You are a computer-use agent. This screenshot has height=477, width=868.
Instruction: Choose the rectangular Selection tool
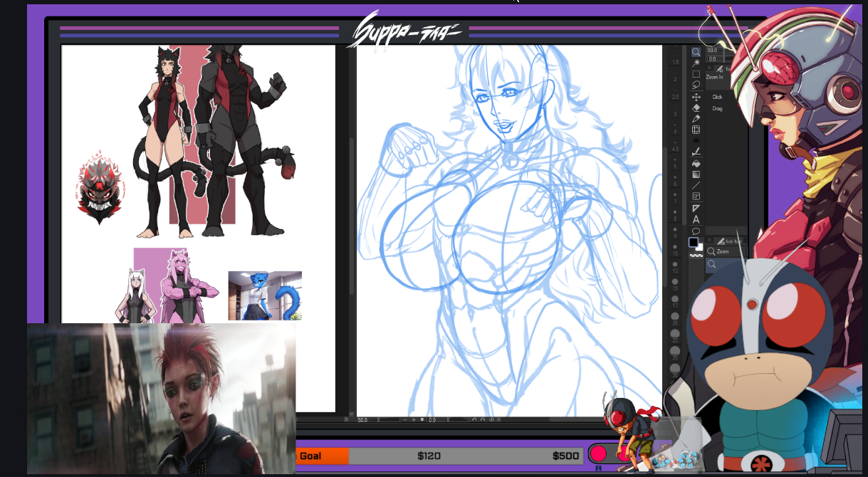click(696, 74)
